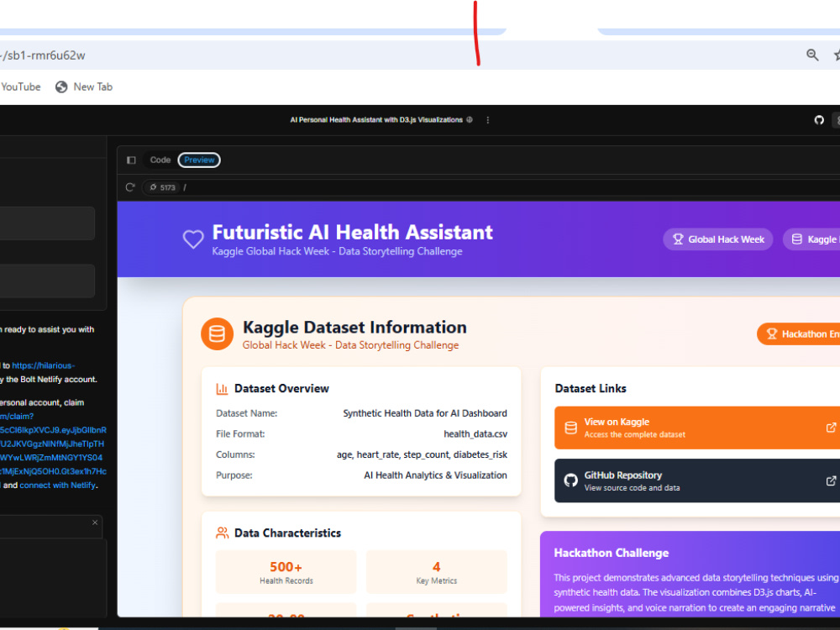Click the Futuristic AI Health Assistant heading
The image size is (840, 630).
tap(353, 233)
